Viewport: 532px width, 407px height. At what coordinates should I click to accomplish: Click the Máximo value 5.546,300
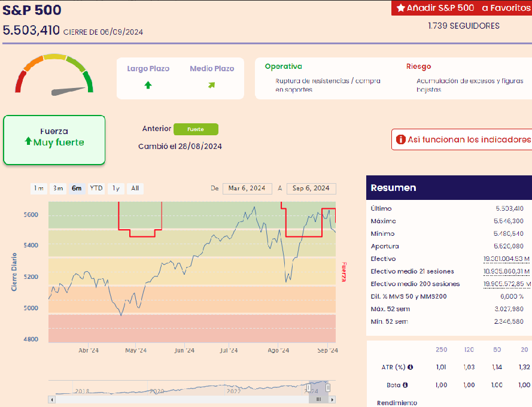click(508, 221)
